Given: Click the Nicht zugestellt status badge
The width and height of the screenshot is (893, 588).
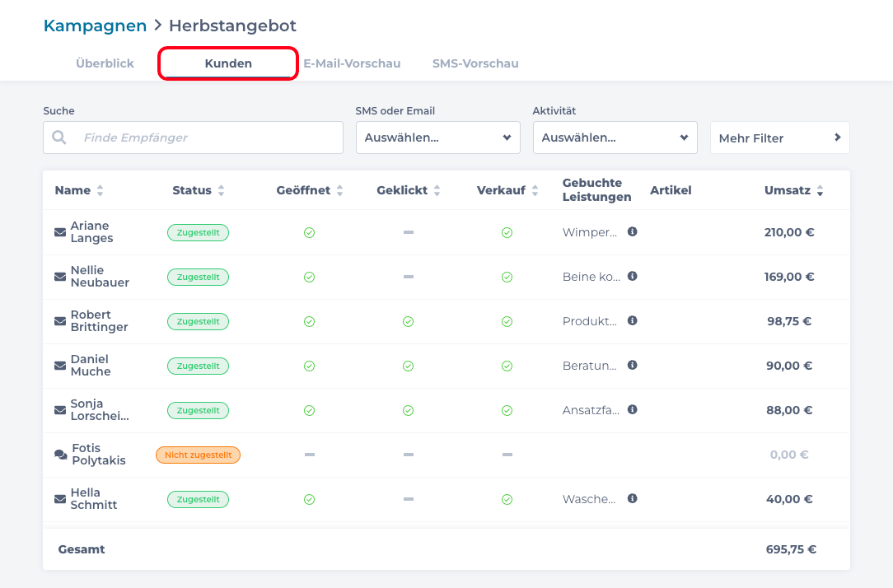Looking at the screenshot, I should [198, 455].
